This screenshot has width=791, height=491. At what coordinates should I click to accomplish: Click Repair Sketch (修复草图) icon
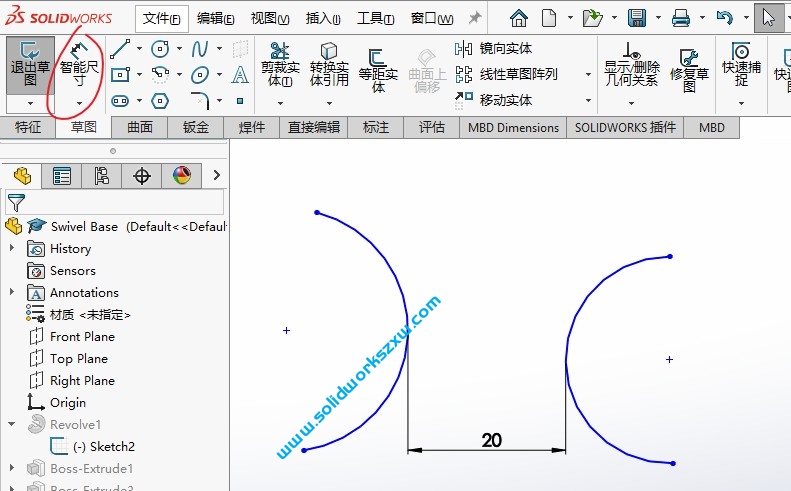(689, 69)
